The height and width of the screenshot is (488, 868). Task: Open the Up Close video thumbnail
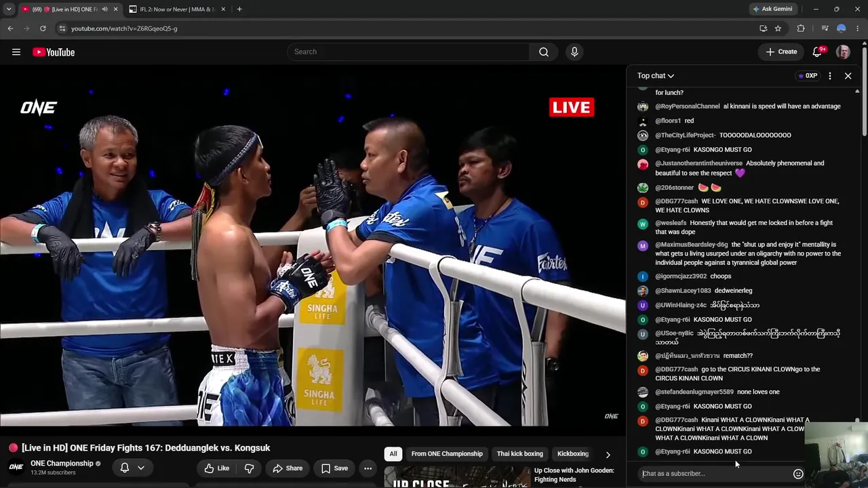click(457, 478)
